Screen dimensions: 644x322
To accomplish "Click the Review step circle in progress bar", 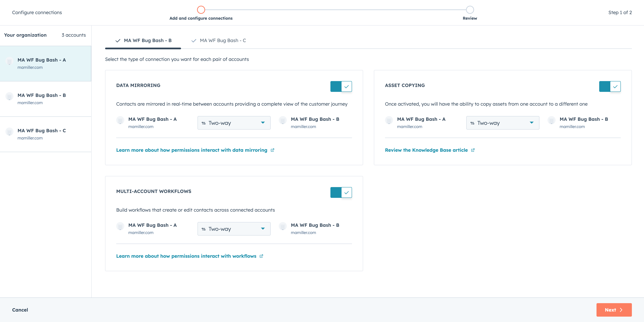I will click(470, 10).
